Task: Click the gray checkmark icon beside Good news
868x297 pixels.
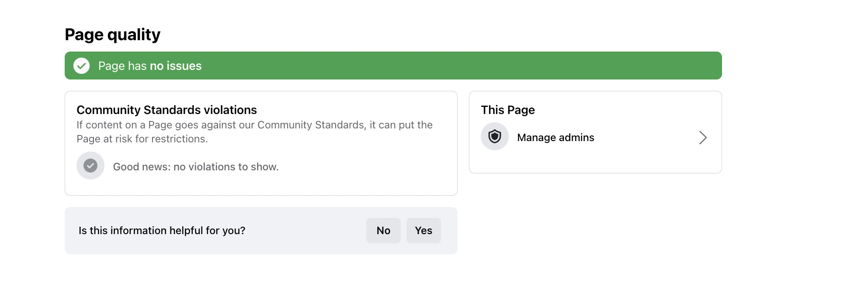Action: click(x=90, y=166)
